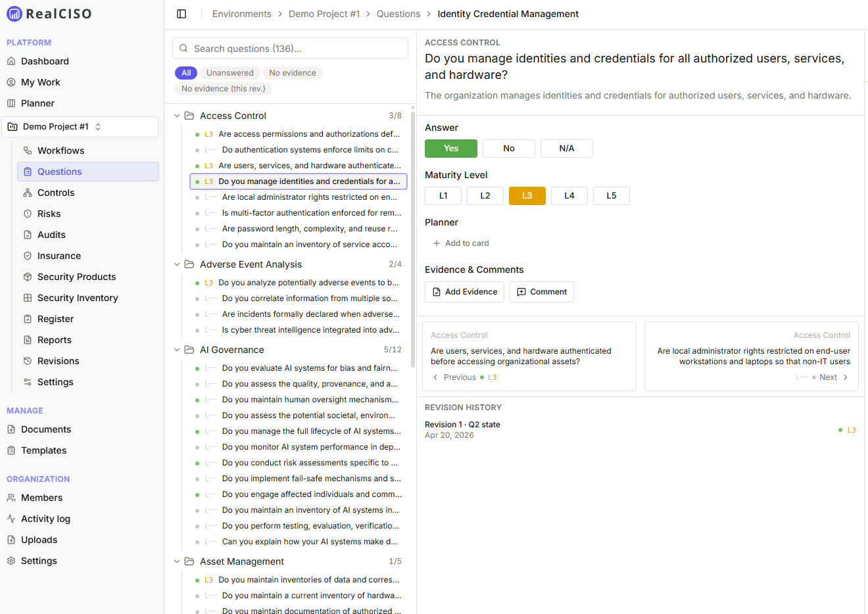Go to Previous question chevron
Screen dimensions: 868x614
click(435, 377)
